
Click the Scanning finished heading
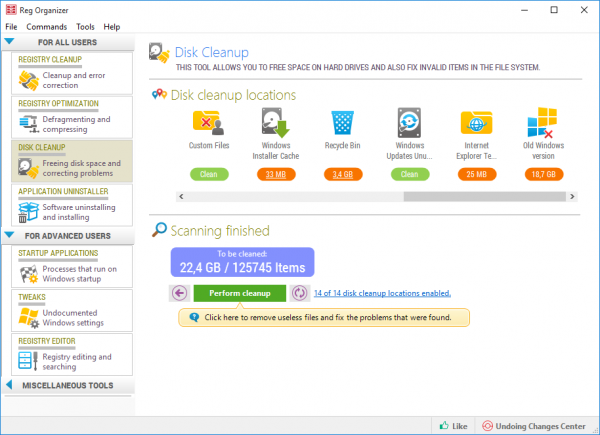pos(220,231)
